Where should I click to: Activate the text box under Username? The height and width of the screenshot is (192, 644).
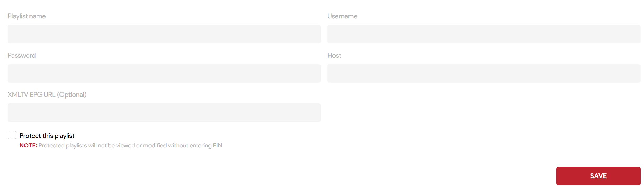click(x=484, y=34)
